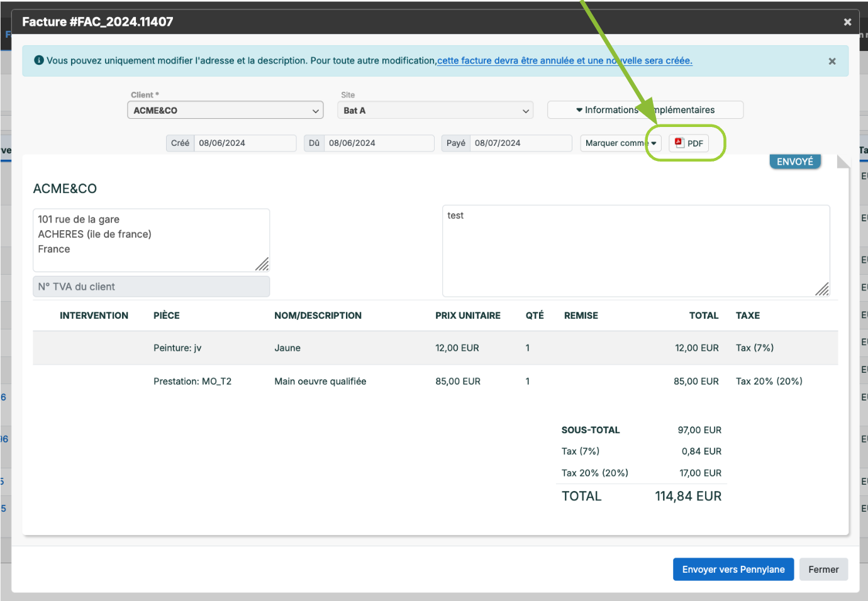Click the Tax (7%) cell in Peinture row
Screen dimensions: 868x601
(x=755, y=348)
